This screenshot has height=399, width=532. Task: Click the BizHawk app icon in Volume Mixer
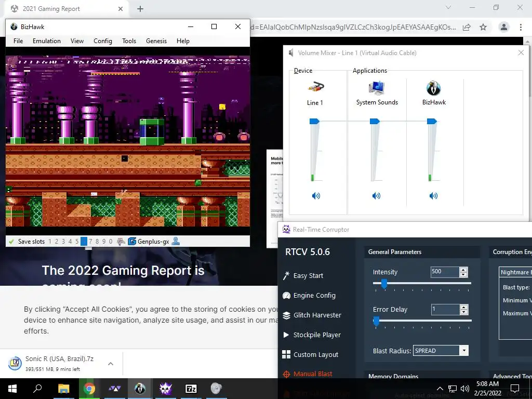(x=433, y=88)
